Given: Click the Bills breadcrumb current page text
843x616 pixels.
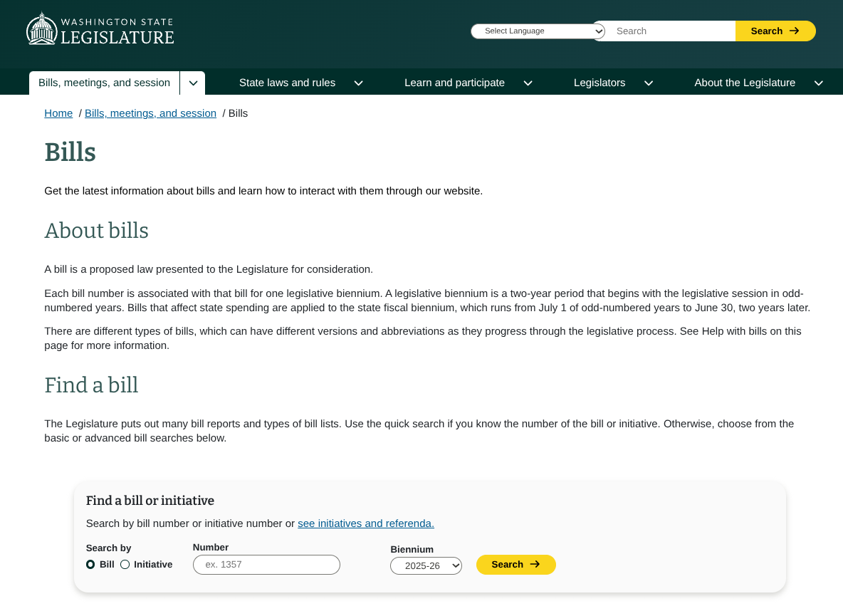Looking at the screenshot, I should pos(239,113).
